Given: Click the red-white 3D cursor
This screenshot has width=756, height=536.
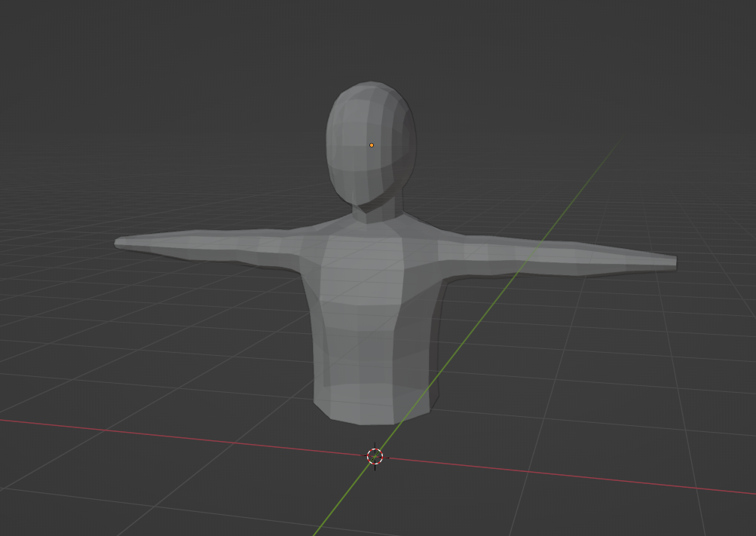Looking at the screenshot, I should click(x=375, y=456).
